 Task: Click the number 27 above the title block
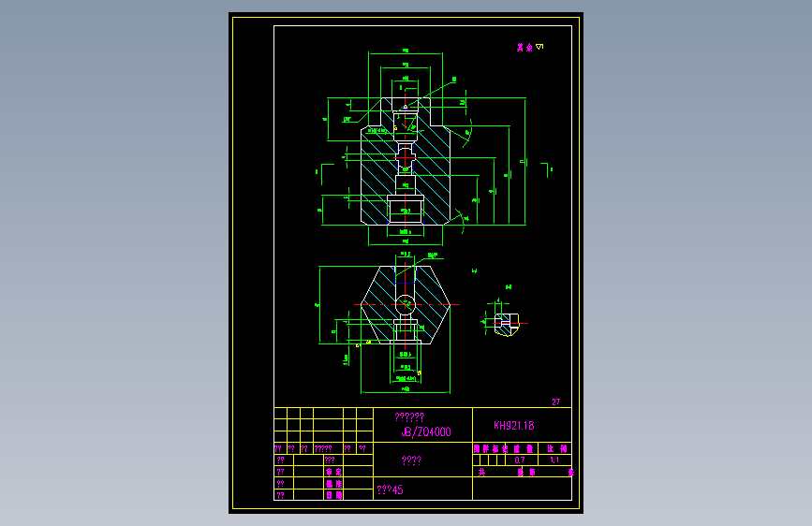(555, 402)
